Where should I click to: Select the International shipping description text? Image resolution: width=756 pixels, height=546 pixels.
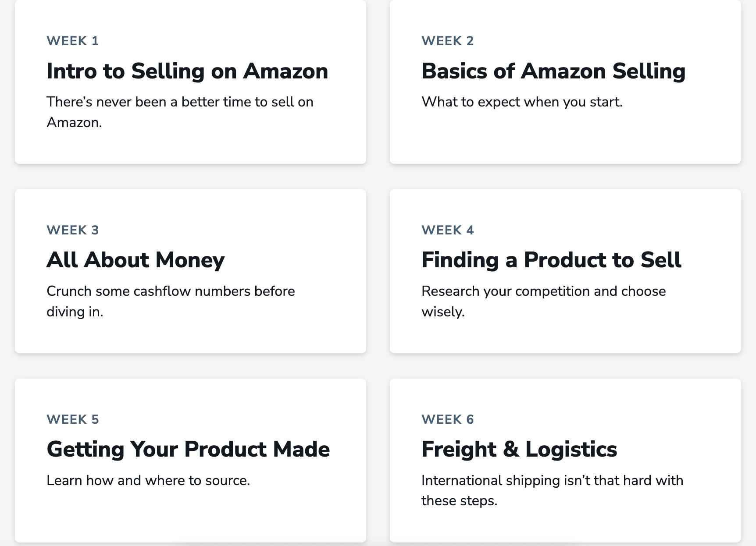(x=553, y=490)
